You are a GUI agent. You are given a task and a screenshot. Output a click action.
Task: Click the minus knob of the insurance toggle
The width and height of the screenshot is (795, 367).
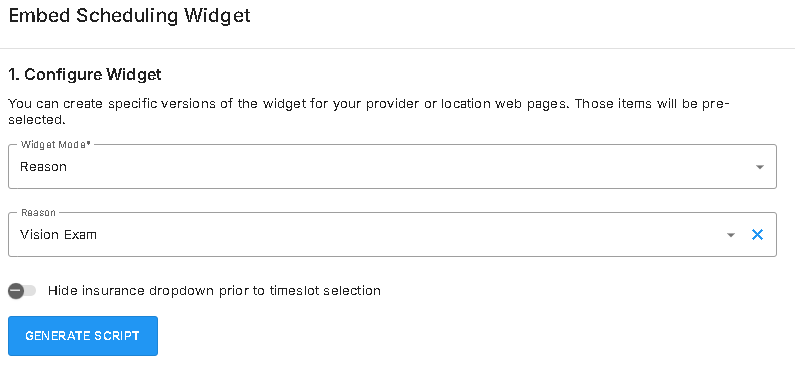pos(16,291)
